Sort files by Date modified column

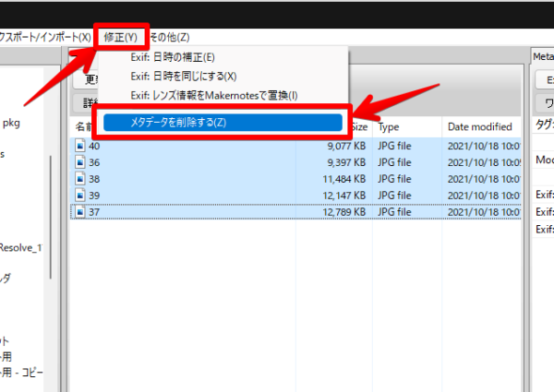pos(479,126)
